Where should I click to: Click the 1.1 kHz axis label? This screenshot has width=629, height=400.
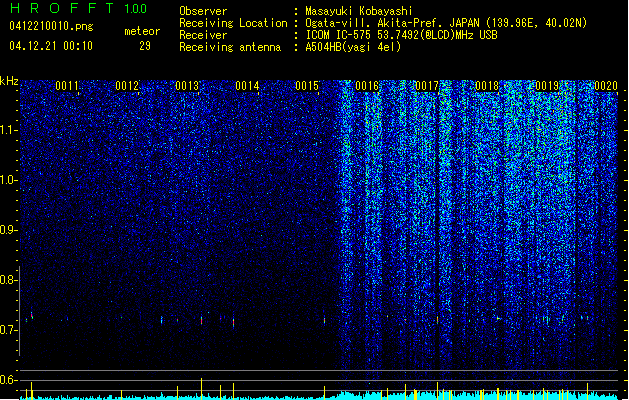[9, 130]
